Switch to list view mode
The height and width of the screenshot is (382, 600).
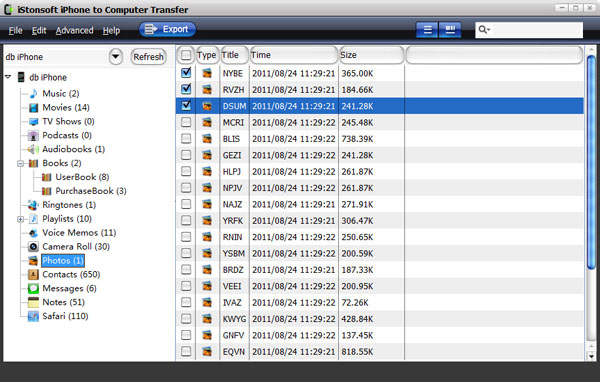point(427,30)
